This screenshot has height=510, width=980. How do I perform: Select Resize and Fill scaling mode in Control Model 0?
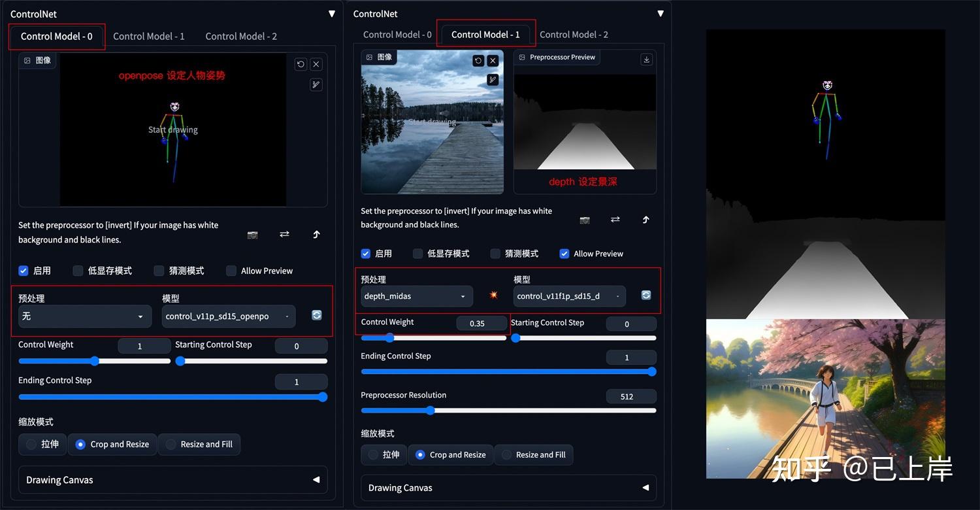point(199,444)
